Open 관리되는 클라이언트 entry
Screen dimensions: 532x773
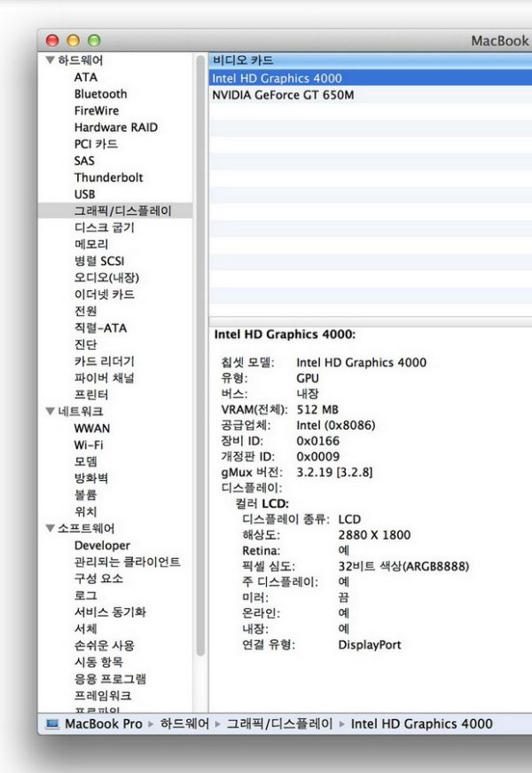coord(127,562)
